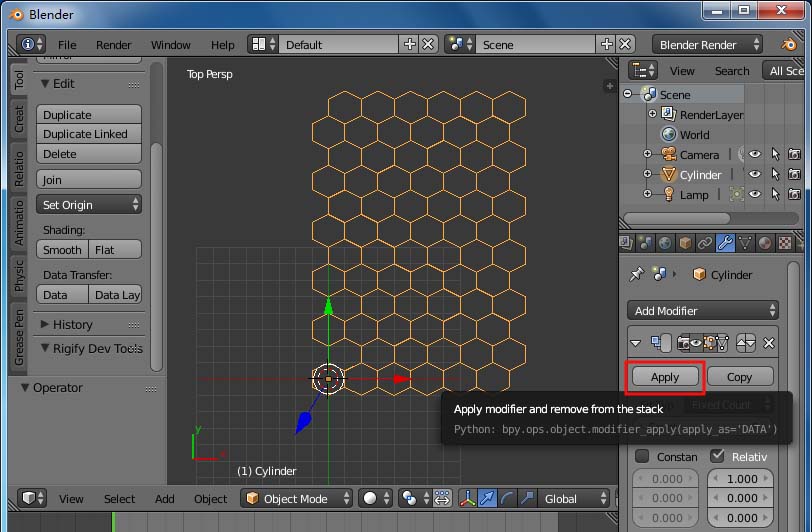Expand the History panel
This screenshot has width=812, height=532.
click(72, 325)
